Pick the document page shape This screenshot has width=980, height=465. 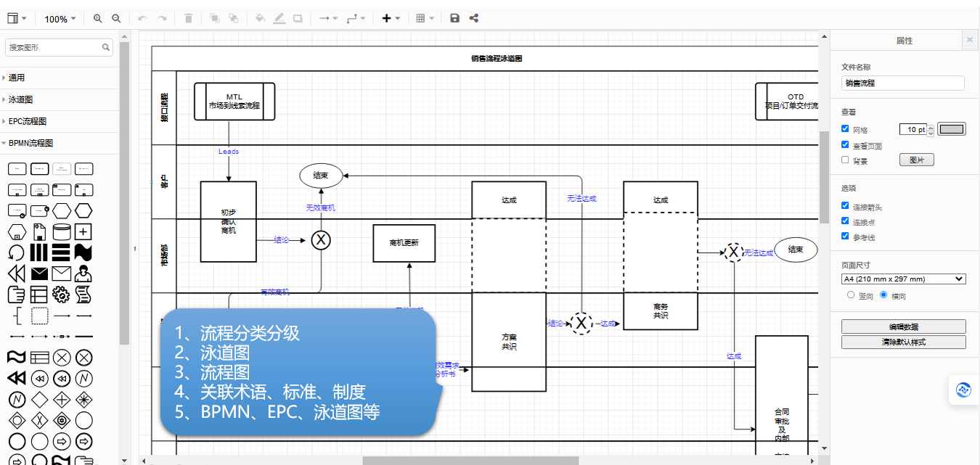pyautogui.click(x=39, y=232)
